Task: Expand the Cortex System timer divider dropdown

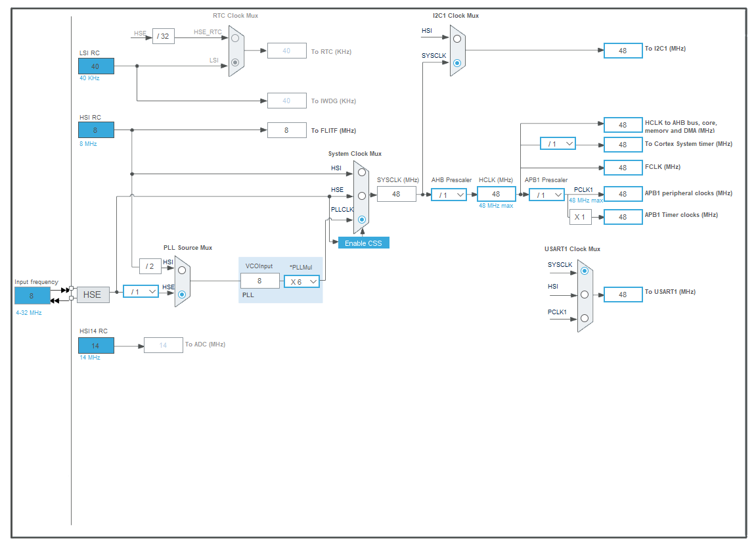Action: [558, 143]
